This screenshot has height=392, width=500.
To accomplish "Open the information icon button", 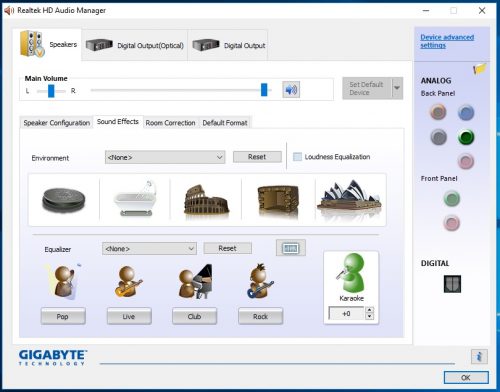I will pyautogui.click(x=479, y=356).
